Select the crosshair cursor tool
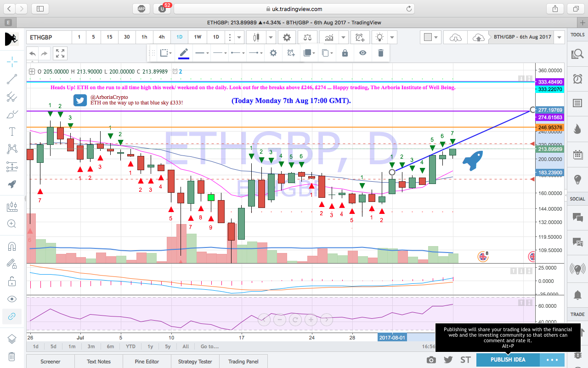The image size is (588, 368). click(x=12, y=61)
